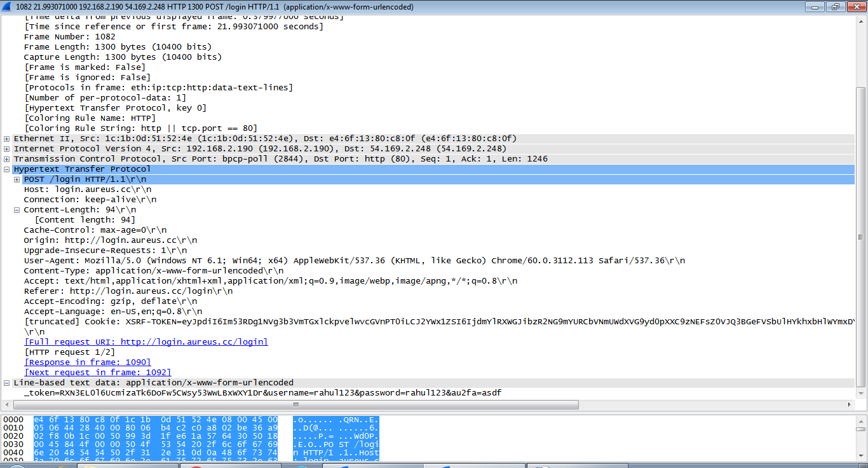868x468 pixels.
Task: Collapse the Hypertext Transfer Protocol section
Action: pyautogui.click(x=7, y=169)
